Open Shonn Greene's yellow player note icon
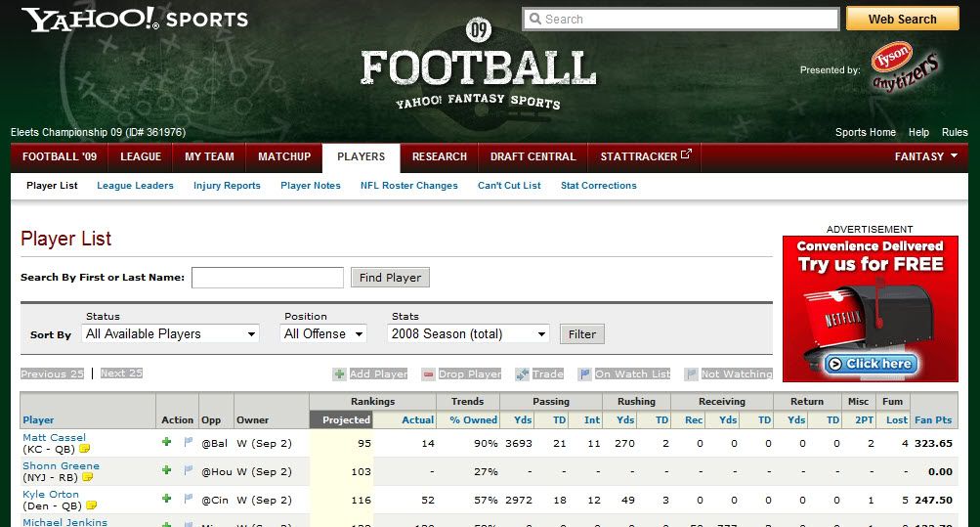The height and width of the screenshot is (527, 980). click(x=88, y=476)
